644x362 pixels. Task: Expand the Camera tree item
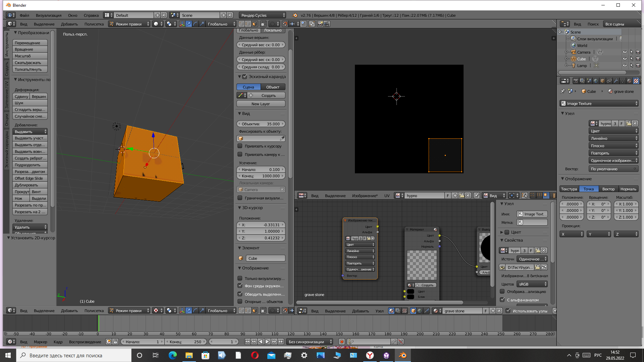566,52
